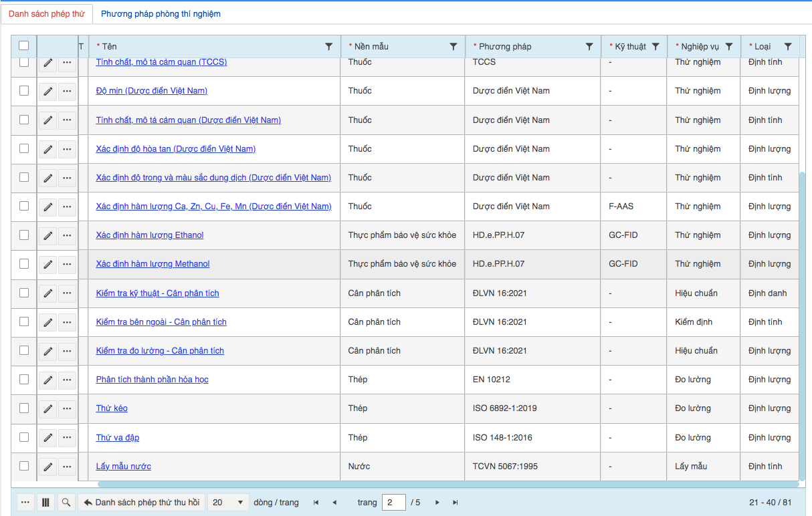The width and height of the screenshot is (812, 516).
Task: Toggle select-all checkbox in table header
Action: point(24,45)
